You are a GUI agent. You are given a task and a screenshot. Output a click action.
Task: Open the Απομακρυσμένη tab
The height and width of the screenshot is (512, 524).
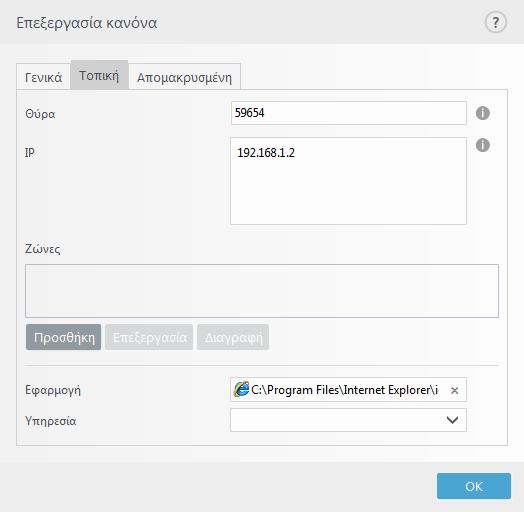[184, 78]
